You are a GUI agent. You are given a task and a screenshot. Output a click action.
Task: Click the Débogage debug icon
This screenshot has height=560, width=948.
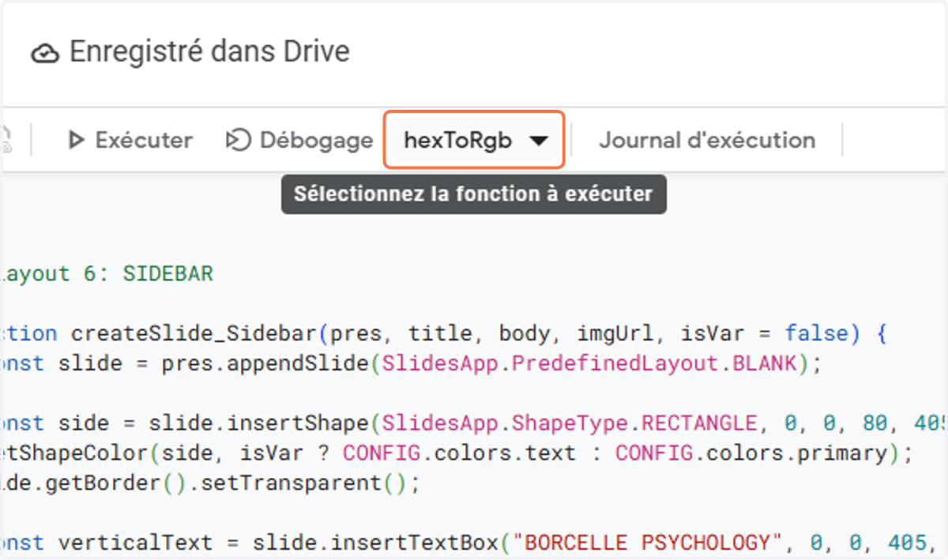pyautogui.click(x=239, y=141)
